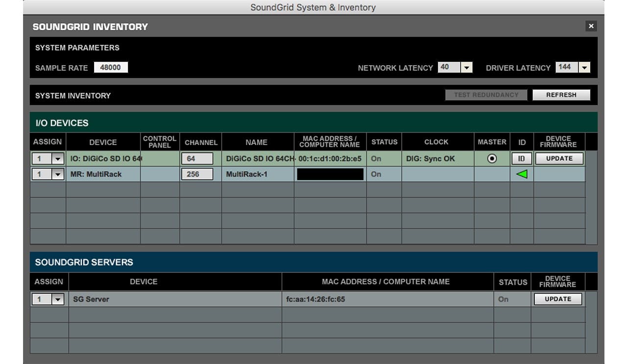Update firmware for the DiGiCo SD IO device
627x364 pixels.
(559, 159)
